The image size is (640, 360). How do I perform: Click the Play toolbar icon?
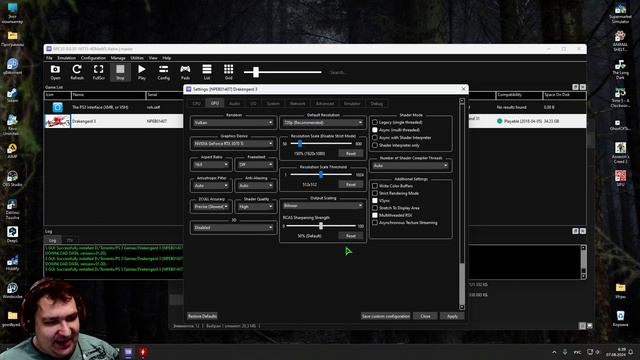142,72
